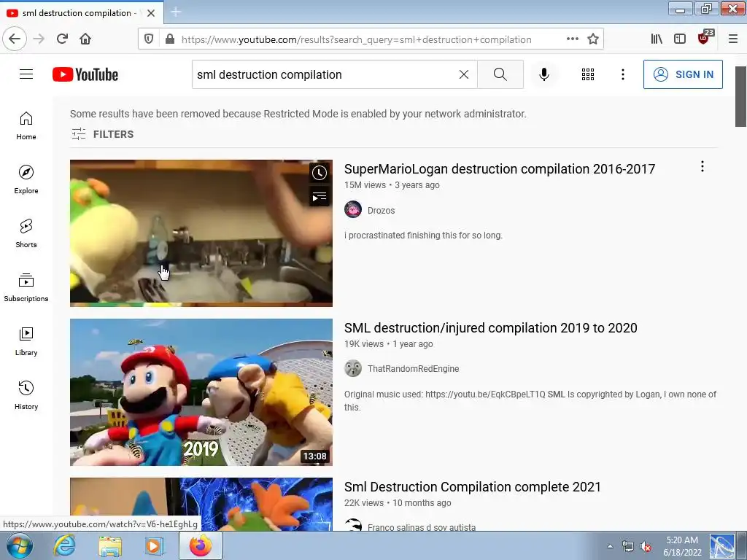Reload the current page

point(62,39)
